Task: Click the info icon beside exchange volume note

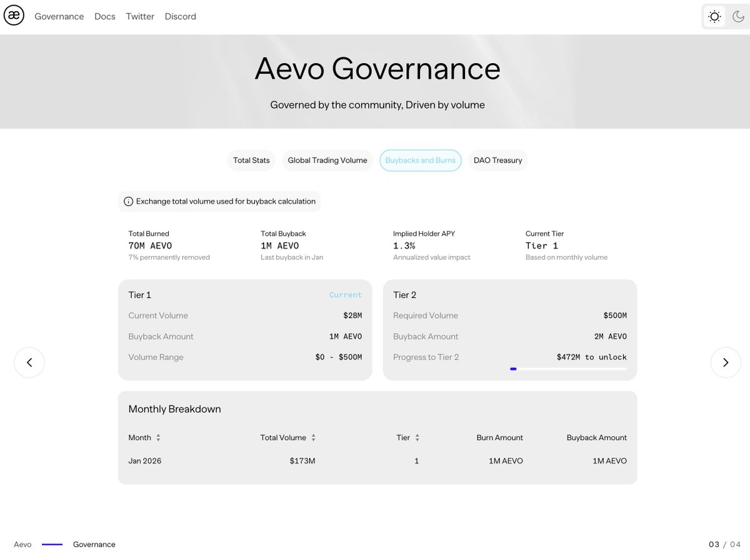Action: tap(128, 202)
